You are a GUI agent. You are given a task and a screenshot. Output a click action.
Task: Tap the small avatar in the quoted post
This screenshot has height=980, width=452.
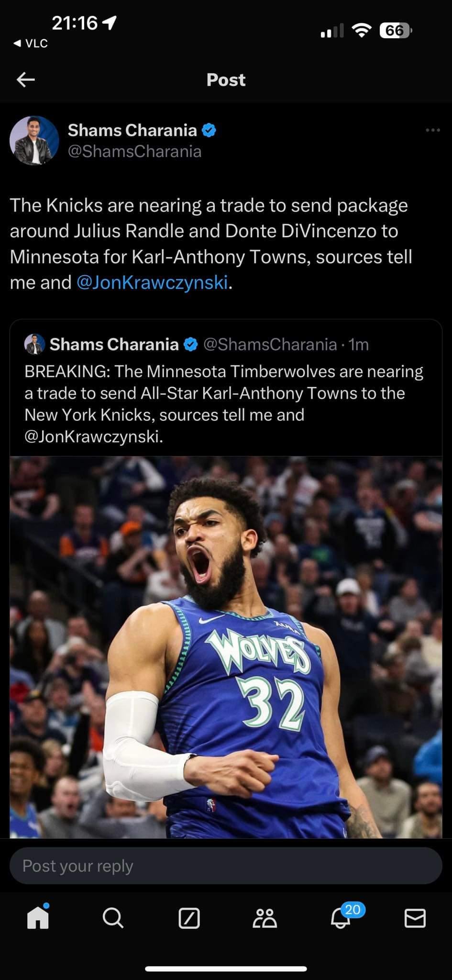point(34,345)
